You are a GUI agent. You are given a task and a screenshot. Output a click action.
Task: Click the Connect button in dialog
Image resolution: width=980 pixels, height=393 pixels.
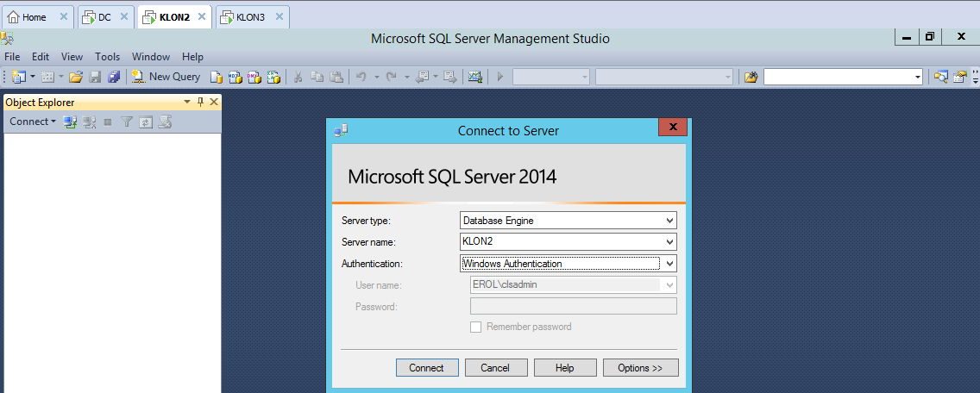(426, 368)
